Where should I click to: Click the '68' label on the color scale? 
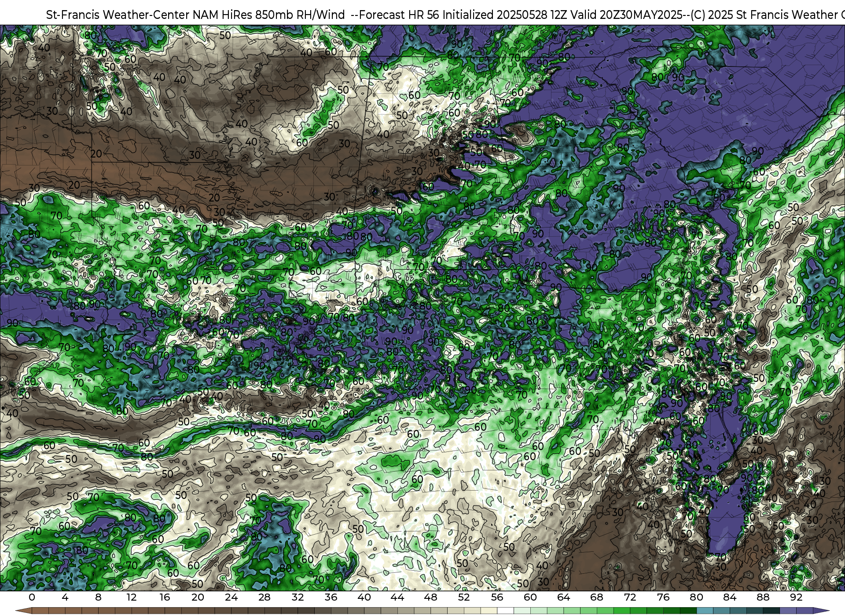(597, 597)
